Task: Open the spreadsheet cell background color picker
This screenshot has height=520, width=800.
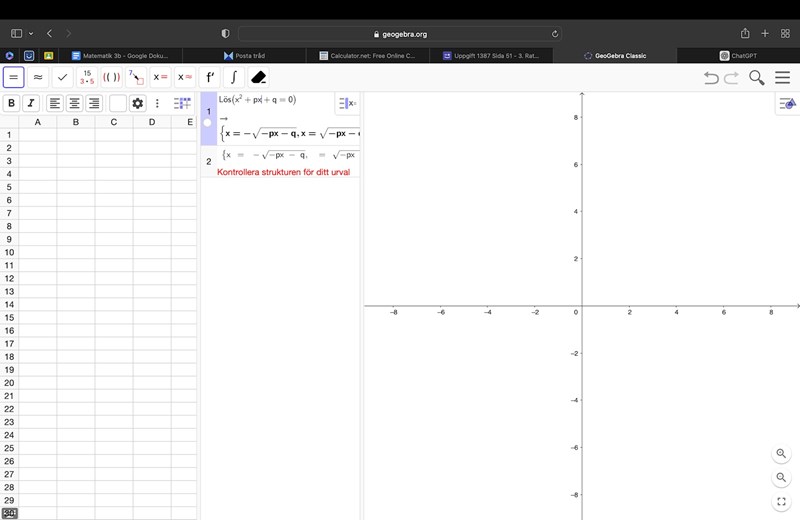Action: pyautogui.click(x=118, y=103)
